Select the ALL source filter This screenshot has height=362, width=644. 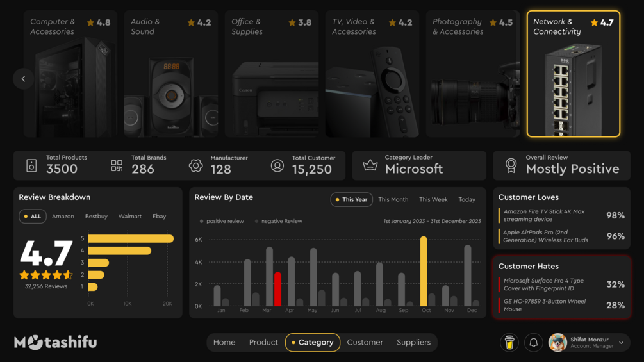click(x=33, y=217)
